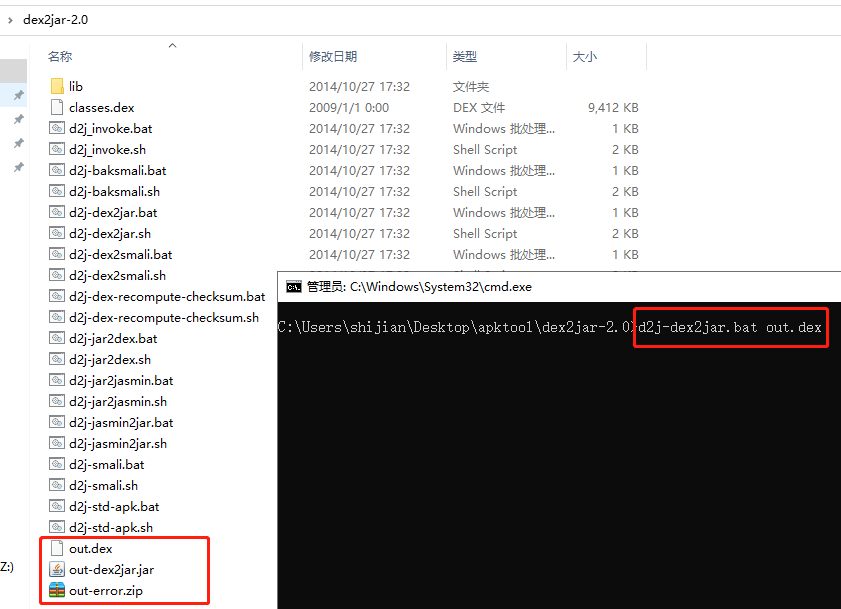Select the d2j-baksmali.sh shell script icon
Screen dimensions: 841x609
tap(57, 191)
